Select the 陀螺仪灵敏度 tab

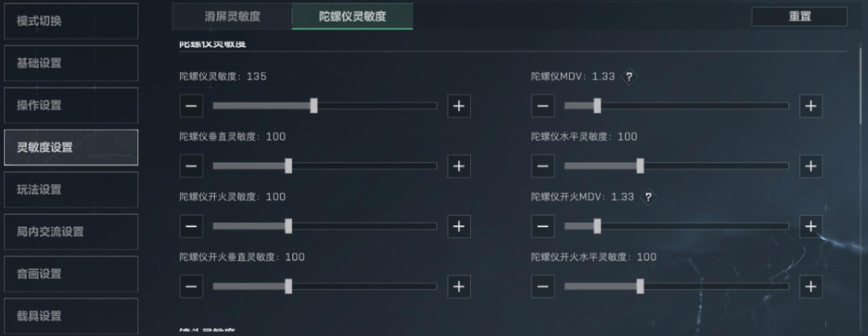[x=353, y=16]
